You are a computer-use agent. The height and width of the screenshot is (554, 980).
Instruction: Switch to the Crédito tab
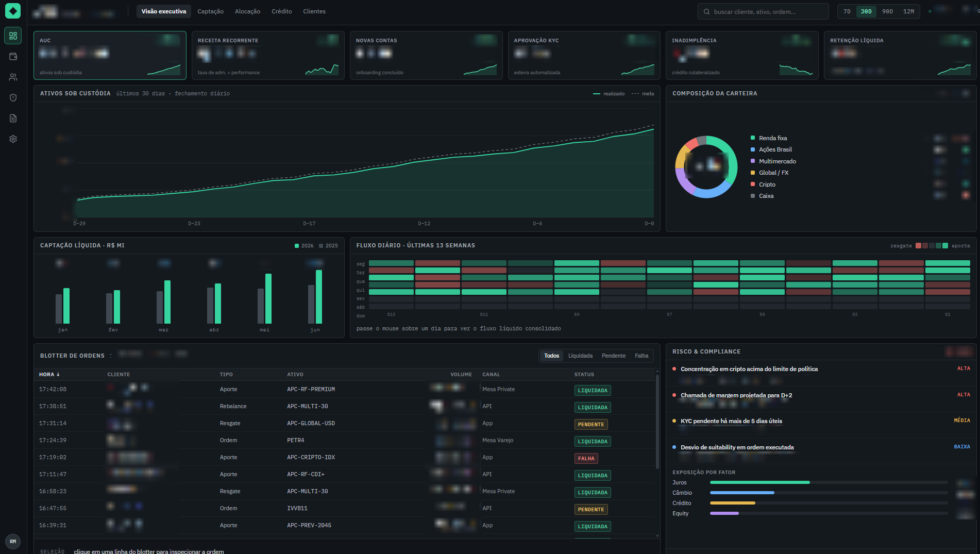click(281, 11)
